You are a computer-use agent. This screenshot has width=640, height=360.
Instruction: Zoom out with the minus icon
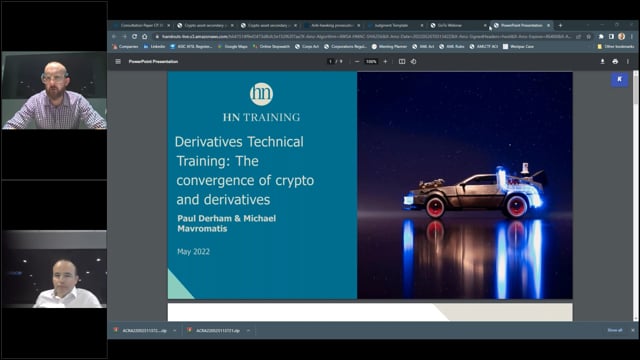click(x=357, y=62)
